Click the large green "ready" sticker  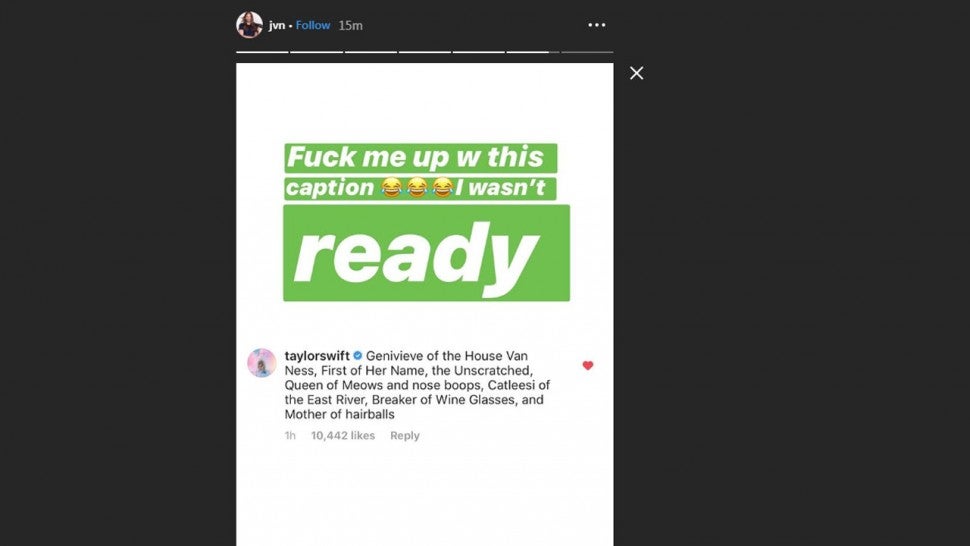click(426, 253)
